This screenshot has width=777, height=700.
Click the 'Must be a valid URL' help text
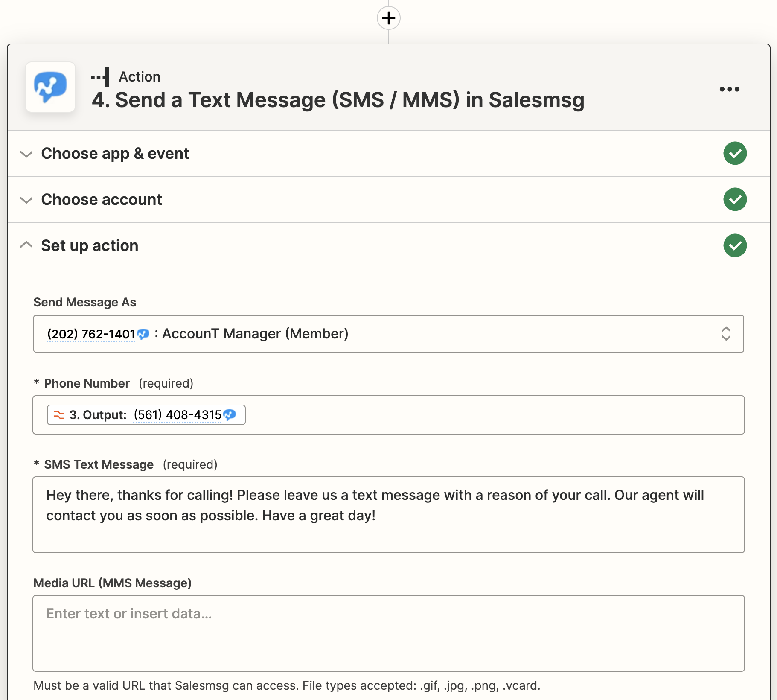[x=287, y=685]
